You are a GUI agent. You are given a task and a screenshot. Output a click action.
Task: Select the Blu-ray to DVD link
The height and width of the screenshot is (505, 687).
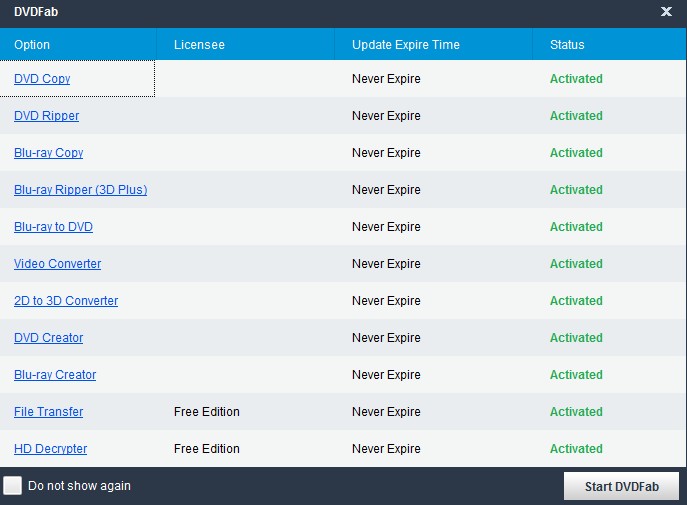pyautogui.click(x=53, y=227)
